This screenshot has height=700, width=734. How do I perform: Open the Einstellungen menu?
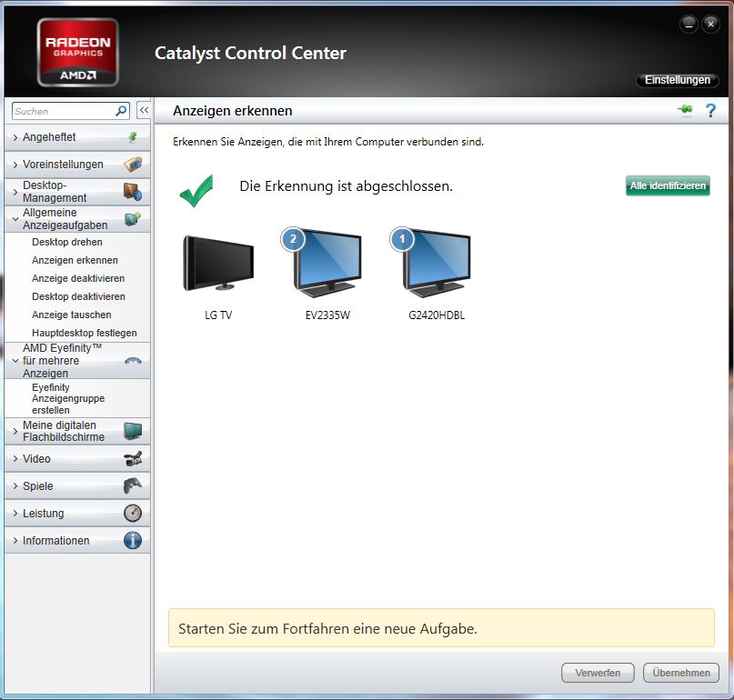pos(677,80)
